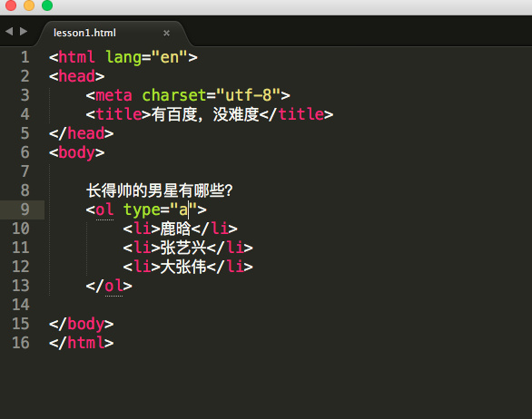Click line number 7 in gutter
The image size is (532, 419).
click(25, 171)
